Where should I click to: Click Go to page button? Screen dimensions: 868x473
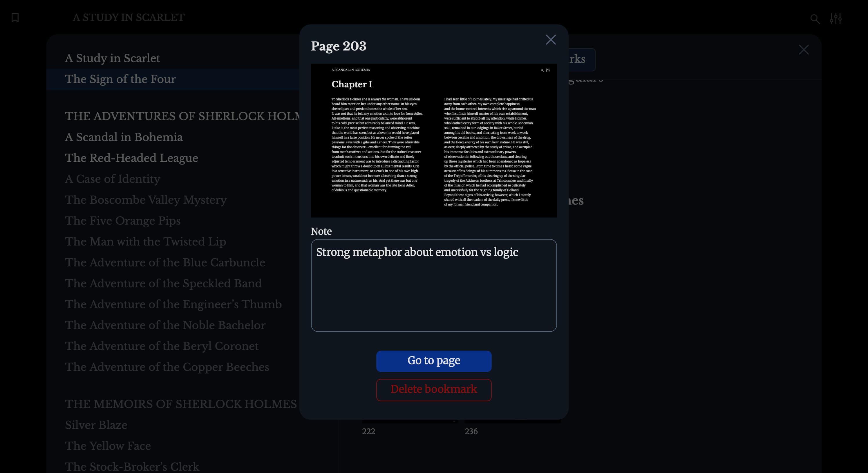pyautogui.click(x=434, y=361)
